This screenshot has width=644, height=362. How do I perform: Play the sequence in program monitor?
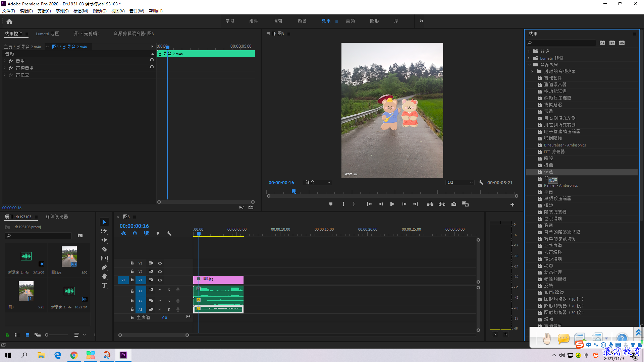click(392, 204)
